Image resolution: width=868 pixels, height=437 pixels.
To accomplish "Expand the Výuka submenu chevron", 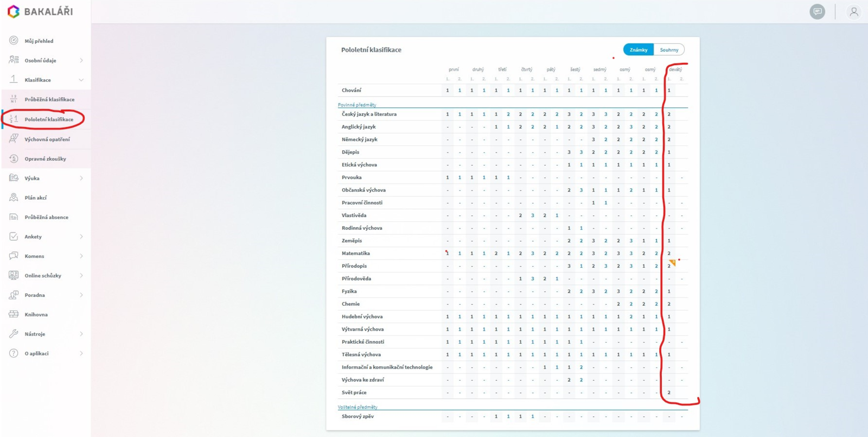I will point(81,178).
